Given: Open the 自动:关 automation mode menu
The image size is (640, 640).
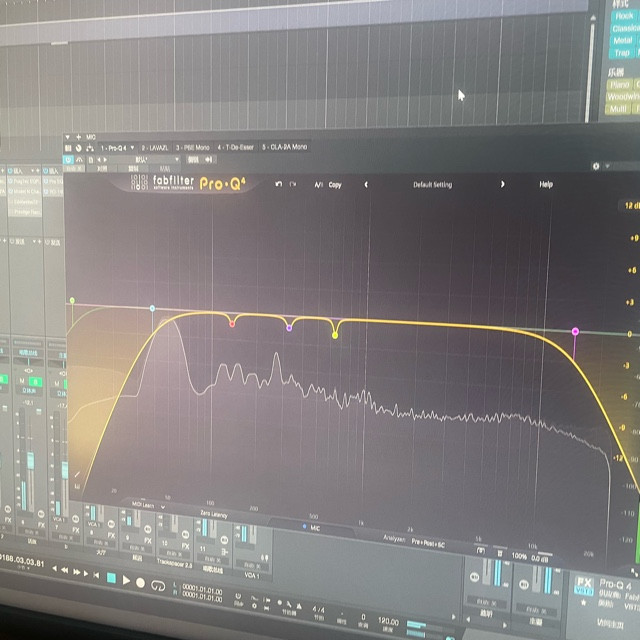Looking at the screenshot, I should coord(74,168).
